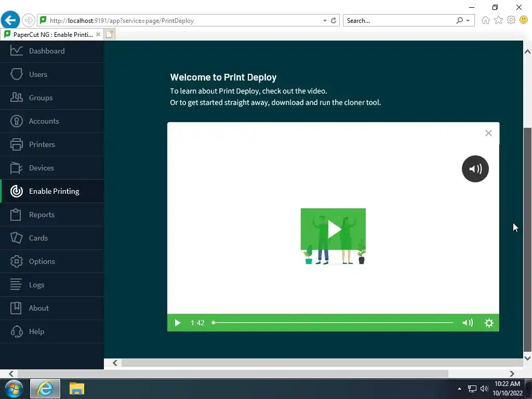The image size is (532, 399).
Task: Click the Cards icon in sidebar
Action: click(16, 238)
